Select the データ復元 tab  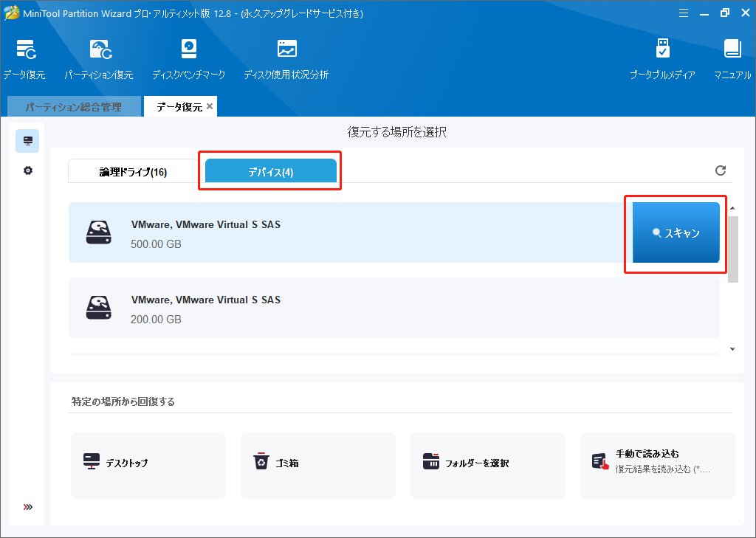click(x=179, y=106)
